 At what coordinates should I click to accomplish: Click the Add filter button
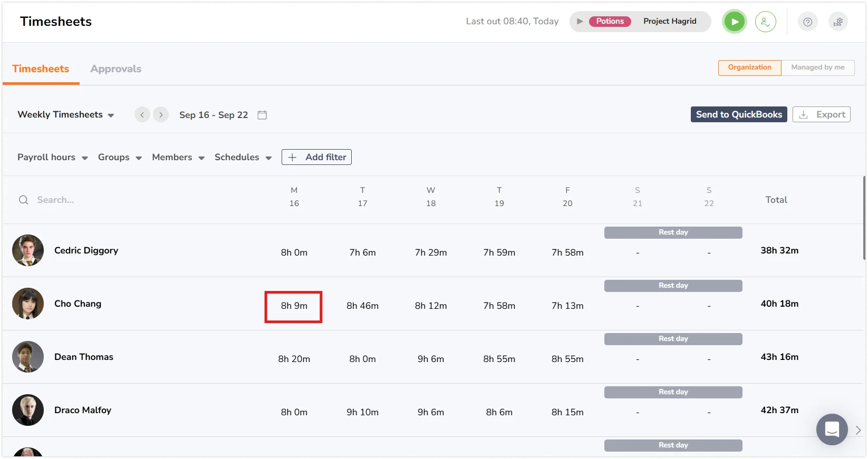(x=316, y=157)
